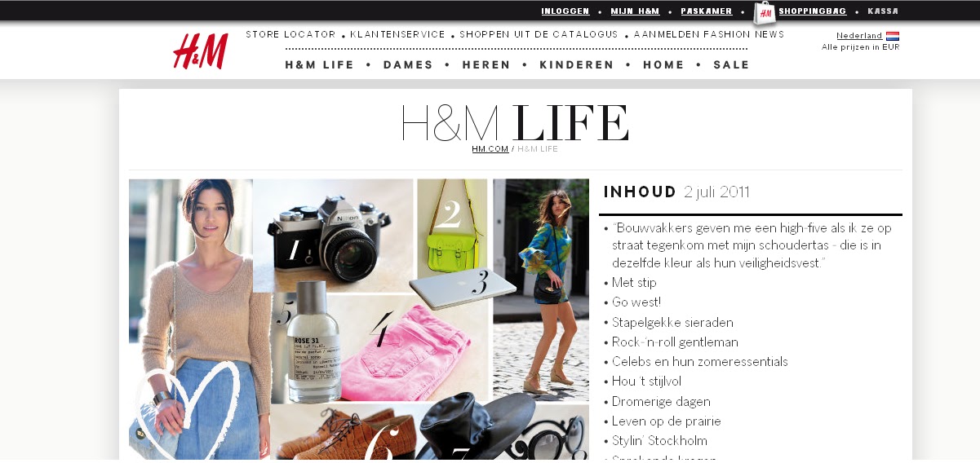The height and width of the screenshot is (463, 980).
Task: Open the Heren menu
Action: [486, 65]
